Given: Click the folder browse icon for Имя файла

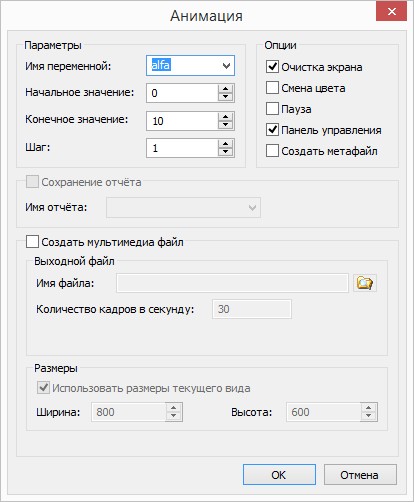Looking at the screenshot, I should (365, 283).
